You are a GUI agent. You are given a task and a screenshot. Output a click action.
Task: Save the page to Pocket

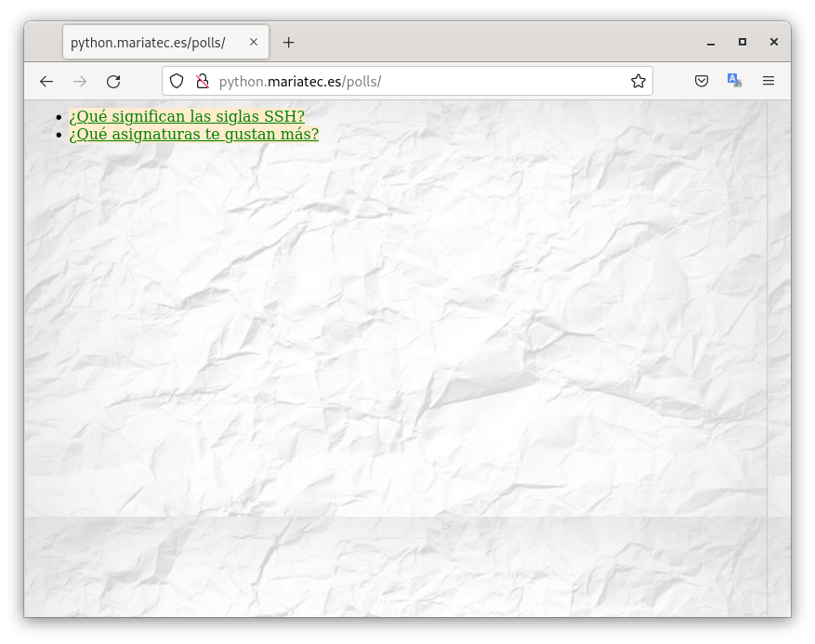point(702,82)
